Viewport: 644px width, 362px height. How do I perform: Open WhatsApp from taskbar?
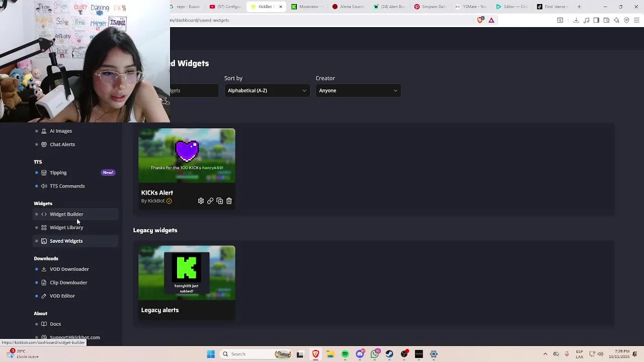(x=375, y=354)
